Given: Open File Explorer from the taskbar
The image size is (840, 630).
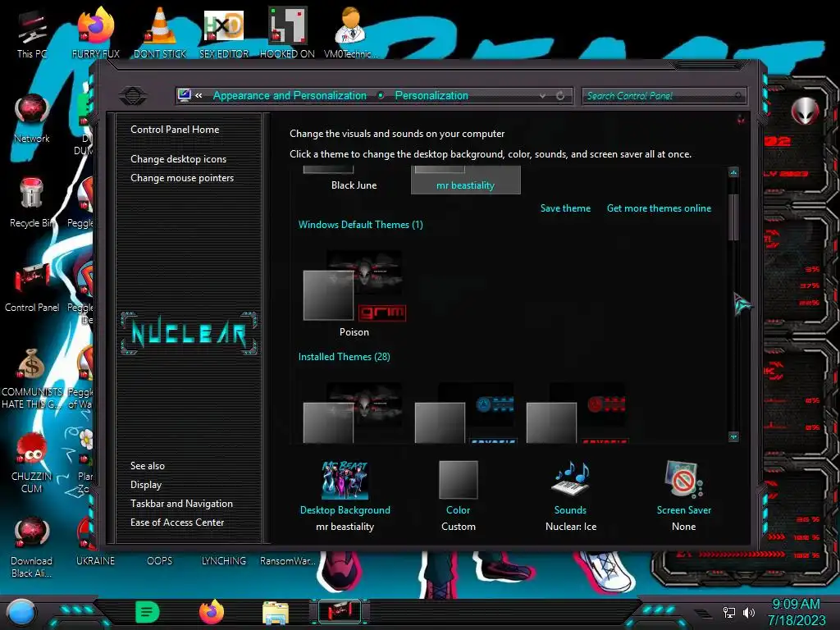Looking at the screenshot, I should (276, 612).
